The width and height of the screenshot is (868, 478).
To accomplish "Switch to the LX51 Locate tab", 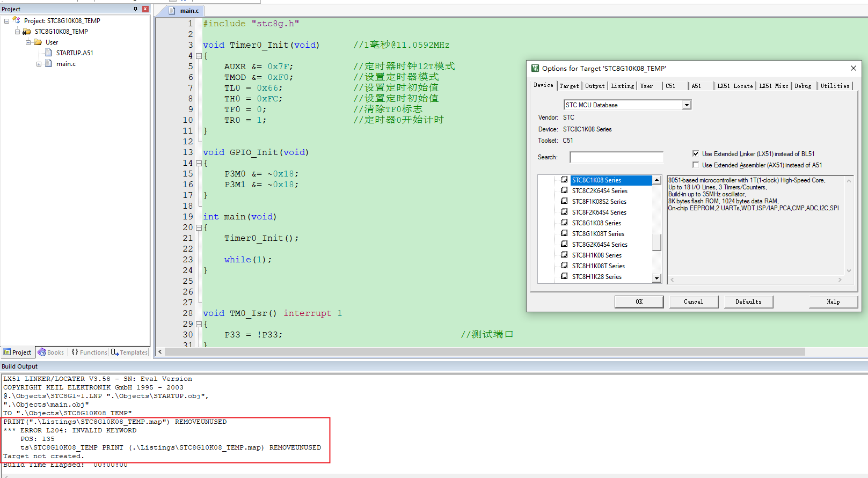I will point(735,86).
